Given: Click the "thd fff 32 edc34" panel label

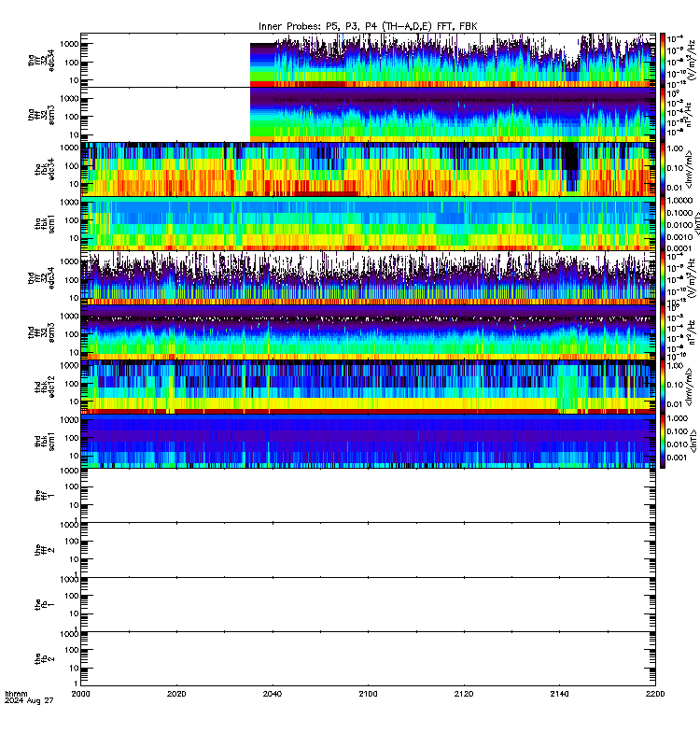Looking at the screenshot, I should [x=41, y=277].
